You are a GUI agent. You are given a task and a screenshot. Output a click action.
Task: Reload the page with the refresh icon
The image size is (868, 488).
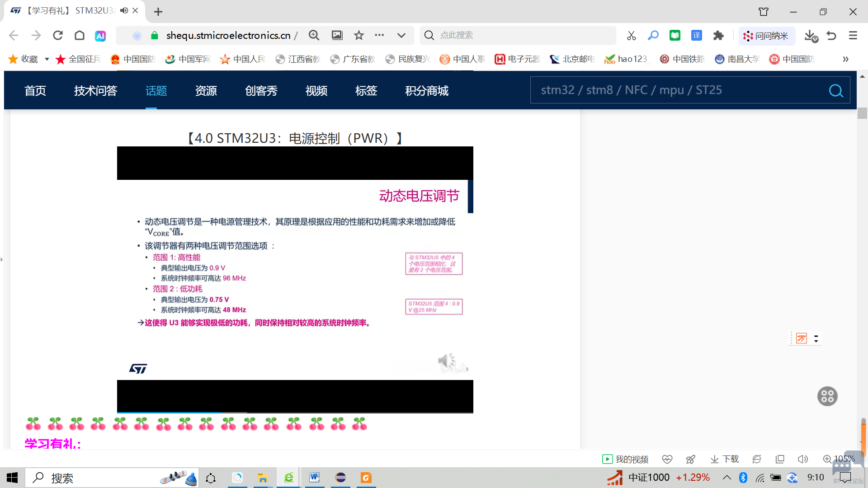[58, 35]
